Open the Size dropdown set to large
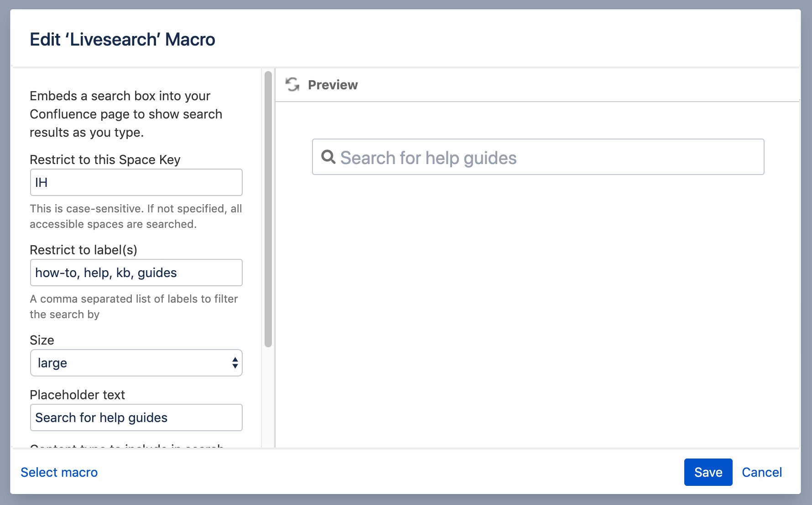The height and width of the screenshot is (505, 812). point(136,363)
